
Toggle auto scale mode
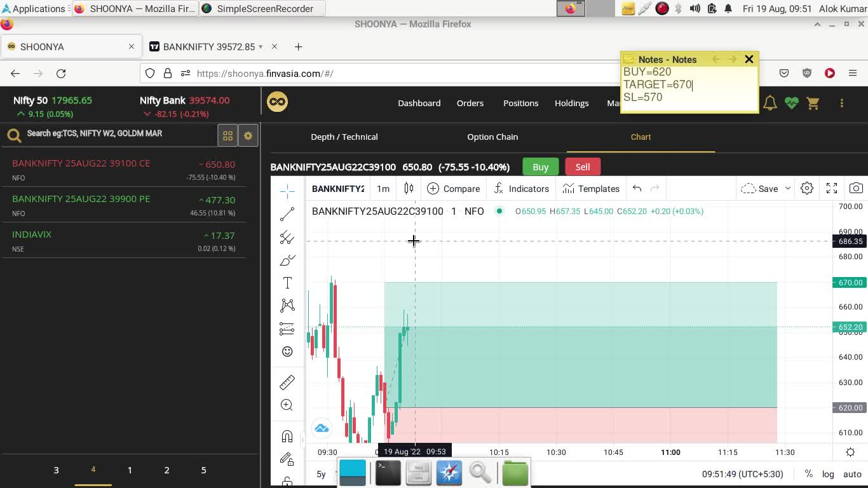coord(852,474)
